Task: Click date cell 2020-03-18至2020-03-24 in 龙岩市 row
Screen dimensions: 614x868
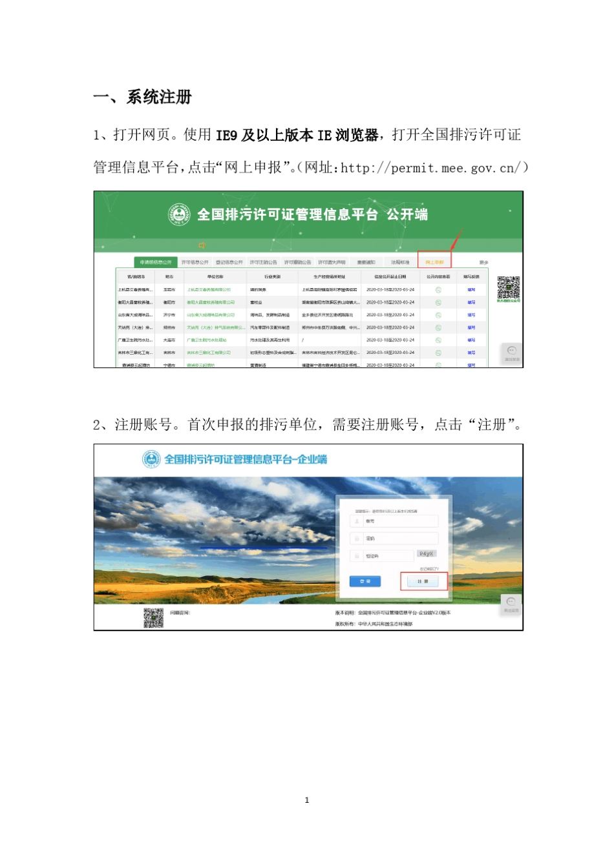Action: (x=390, y=290)
